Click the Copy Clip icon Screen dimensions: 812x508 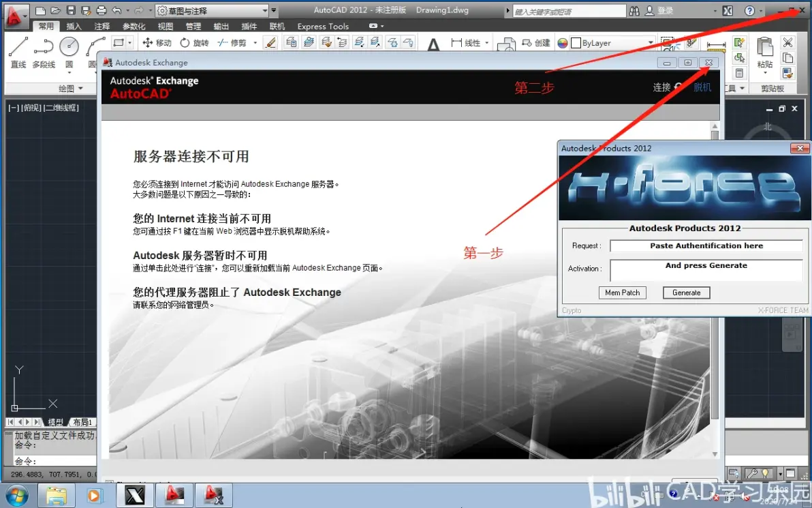(x=787, y=57)
